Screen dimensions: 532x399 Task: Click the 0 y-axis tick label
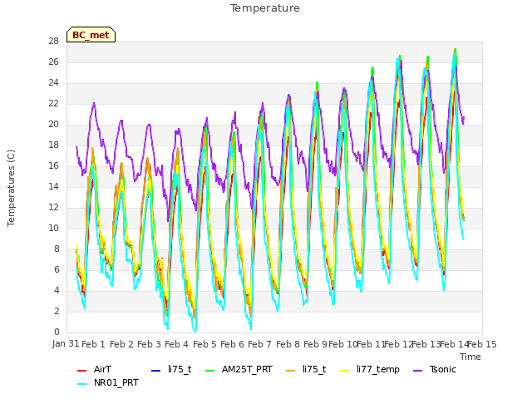tap(57, 332)
